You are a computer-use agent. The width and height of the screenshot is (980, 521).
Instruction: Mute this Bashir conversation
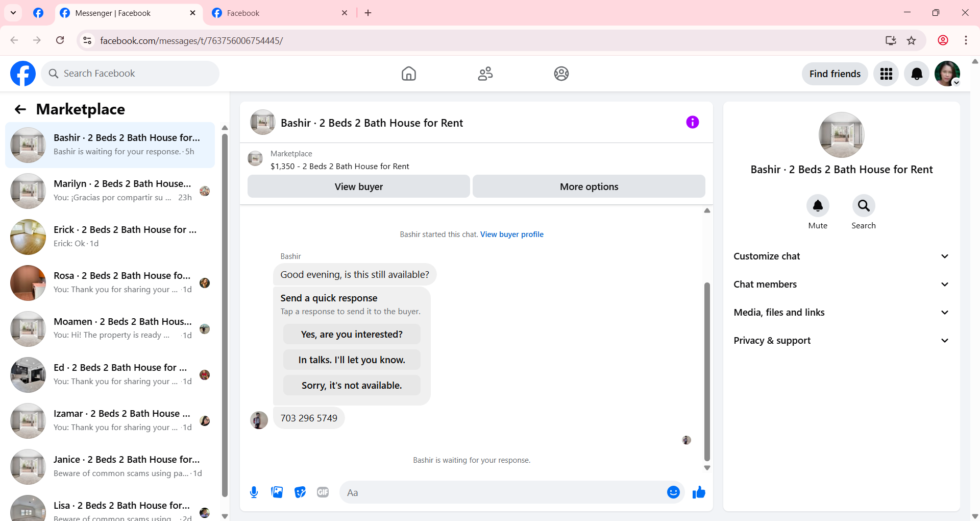818,206
